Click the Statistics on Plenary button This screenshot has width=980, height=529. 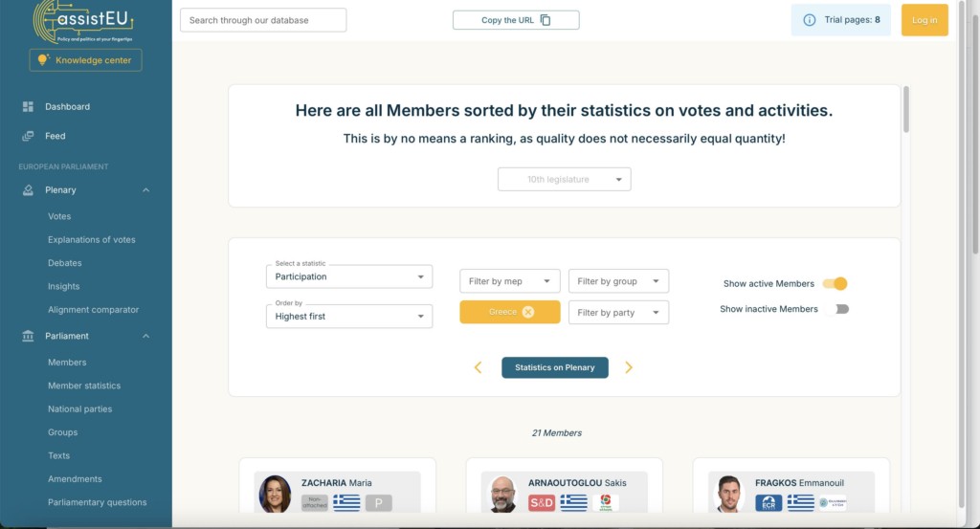(554, 367)
